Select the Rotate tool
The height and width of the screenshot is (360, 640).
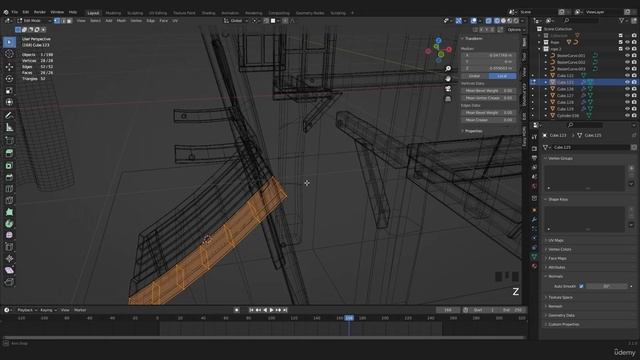9,78
